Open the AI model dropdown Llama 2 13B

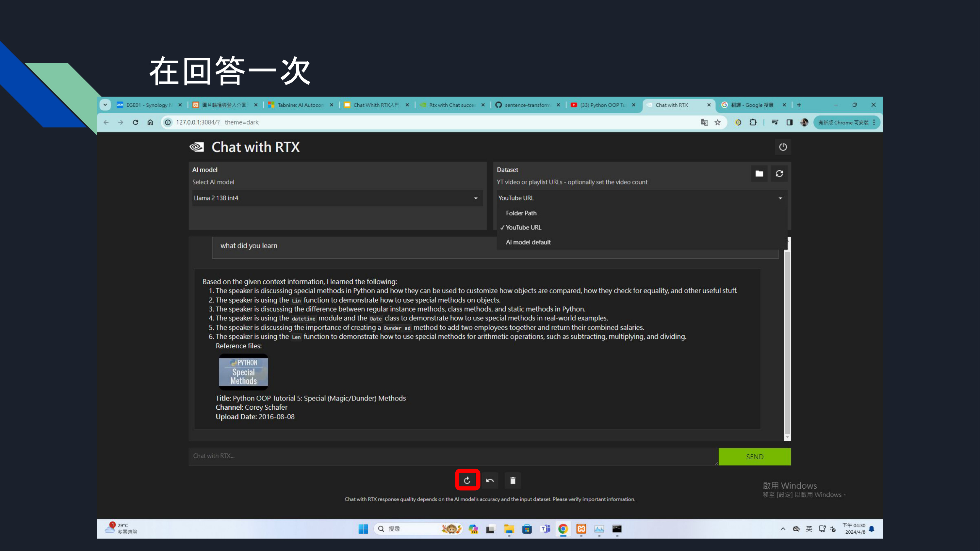tap(337, 198)
